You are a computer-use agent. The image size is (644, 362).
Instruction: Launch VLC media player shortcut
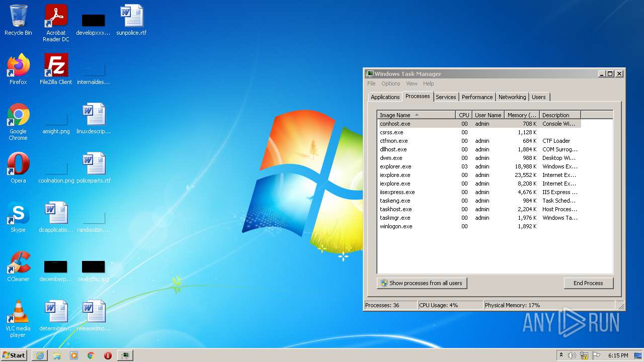(x=18, y=319)
